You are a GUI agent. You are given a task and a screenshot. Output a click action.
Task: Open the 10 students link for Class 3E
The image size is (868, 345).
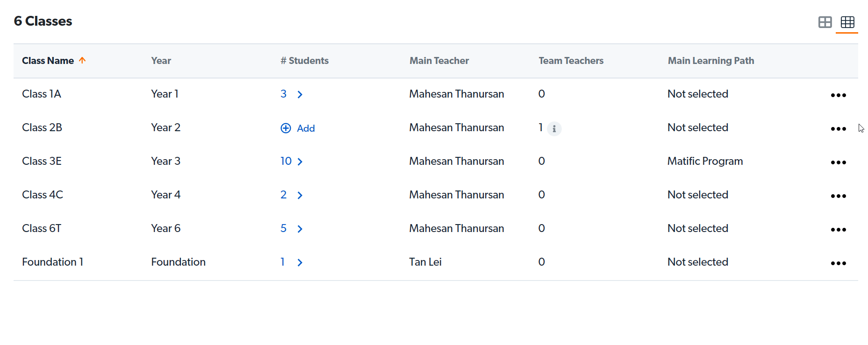click(x=286, y=161)
